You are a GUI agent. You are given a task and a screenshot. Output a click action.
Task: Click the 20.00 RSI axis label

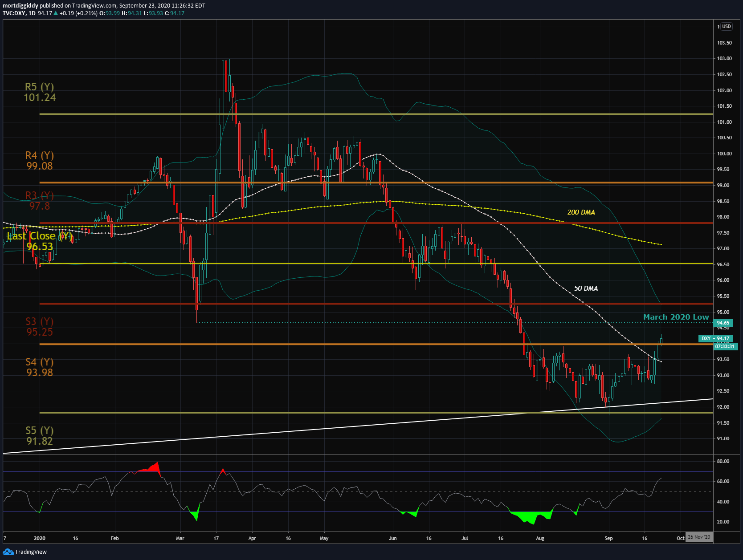(x=723, y=522)
